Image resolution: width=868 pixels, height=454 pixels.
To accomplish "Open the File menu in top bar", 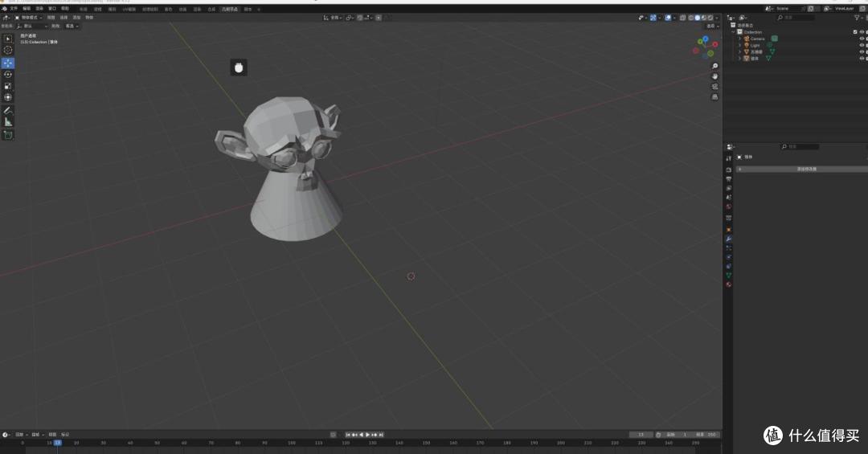I will [x=14, y=9].
